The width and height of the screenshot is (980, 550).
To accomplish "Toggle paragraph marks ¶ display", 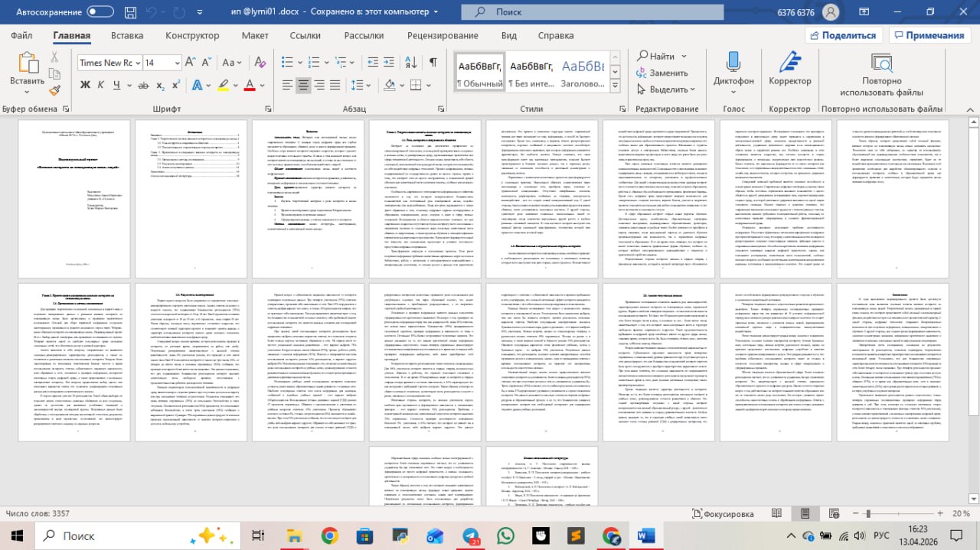I will [x=433, y=63].
